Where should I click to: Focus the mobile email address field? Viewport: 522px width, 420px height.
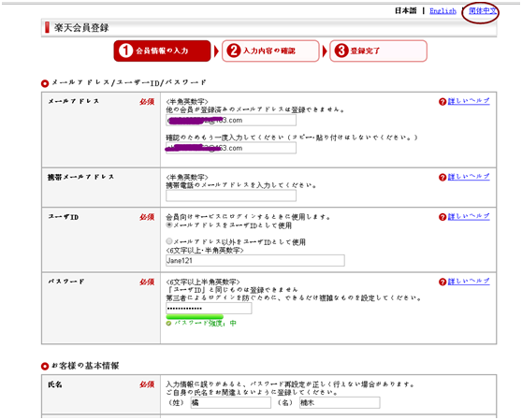pos(231,196)
